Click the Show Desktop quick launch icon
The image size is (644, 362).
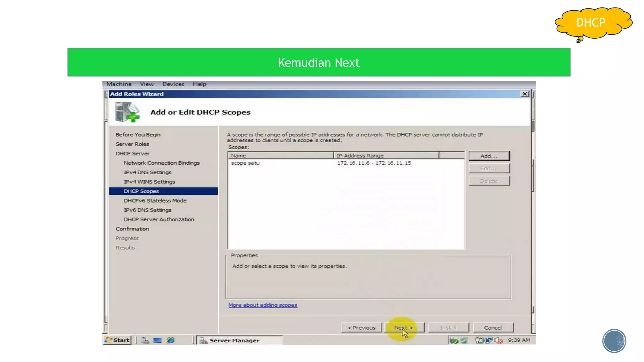pos(157,340)
